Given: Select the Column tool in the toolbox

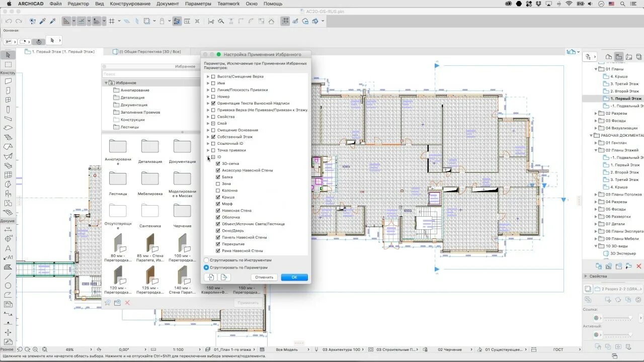Looking at the screenshot, I should point(8,109).
